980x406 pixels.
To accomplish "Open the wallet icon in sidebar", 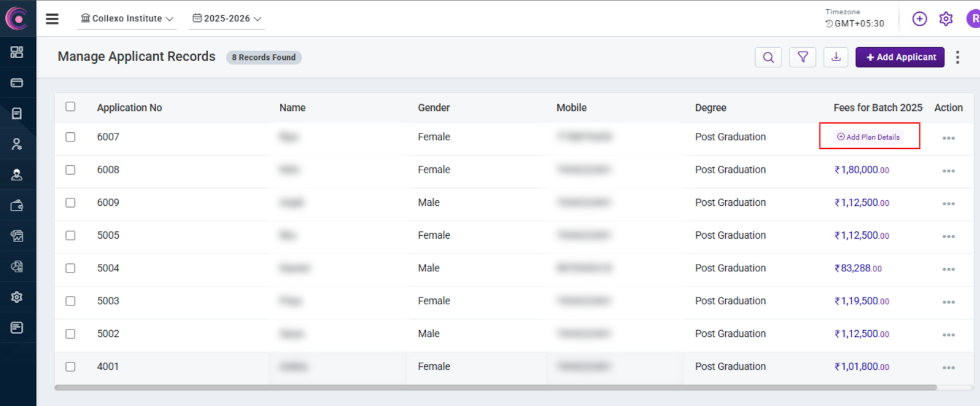I will coord(17,205).
